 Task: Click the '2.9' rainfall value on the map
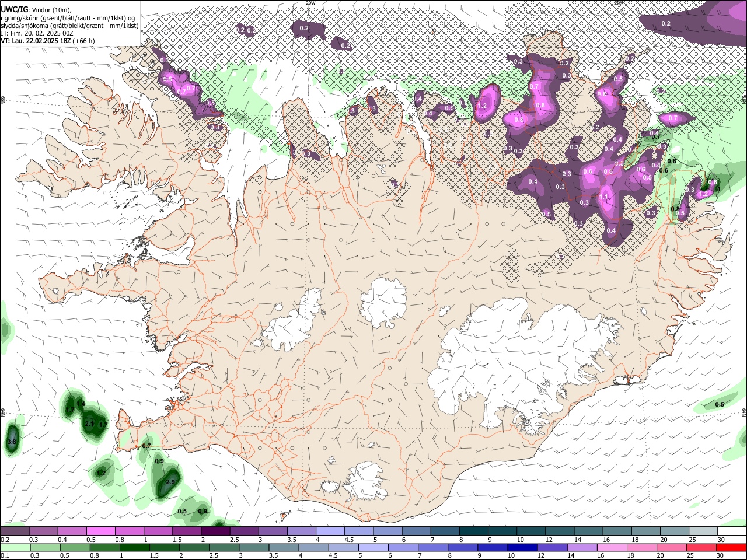point(170,482)
